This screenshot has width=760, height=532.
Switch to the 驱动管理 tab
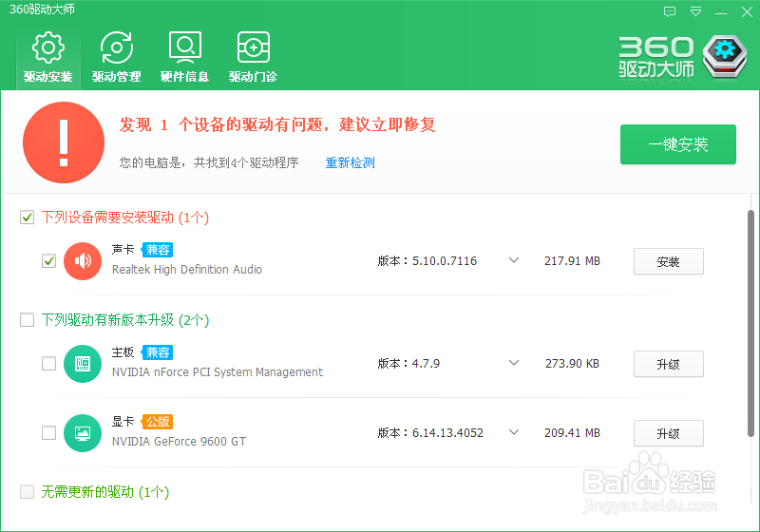click(x=116, y=57)
